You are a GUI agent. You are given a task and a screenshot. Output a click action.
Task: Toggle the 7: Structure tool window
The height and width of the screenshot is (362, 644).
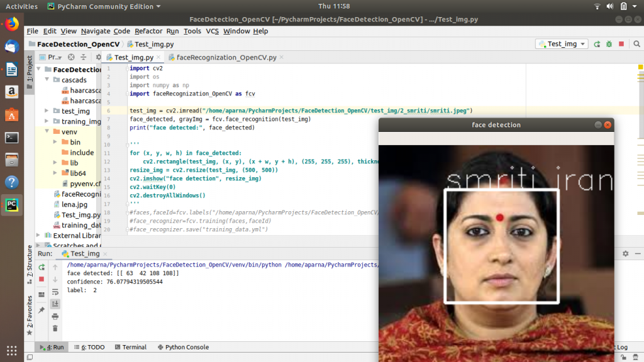click(x=30, y=265)
